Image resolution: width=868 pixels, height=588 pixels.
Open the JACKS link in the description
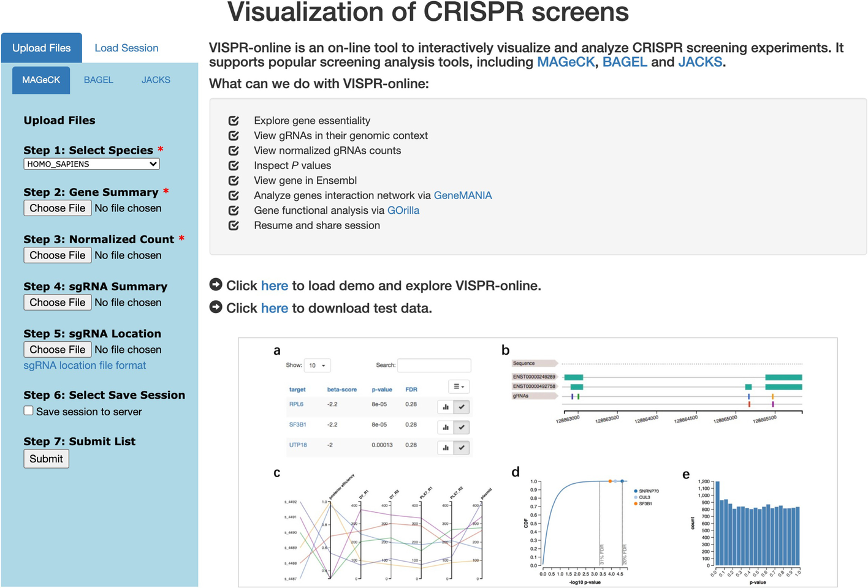pyautogui.click(x=700, y=62)
